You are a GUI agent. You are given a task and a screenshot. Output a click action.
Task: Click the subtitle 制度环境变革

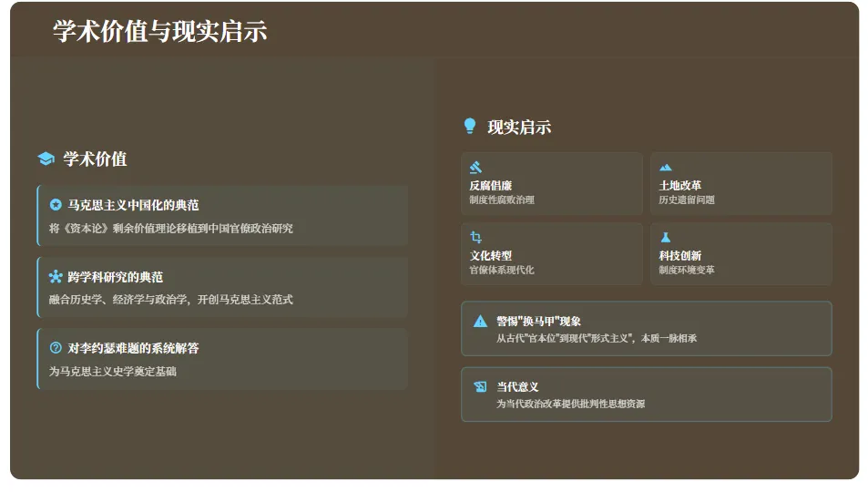(687, 270)
